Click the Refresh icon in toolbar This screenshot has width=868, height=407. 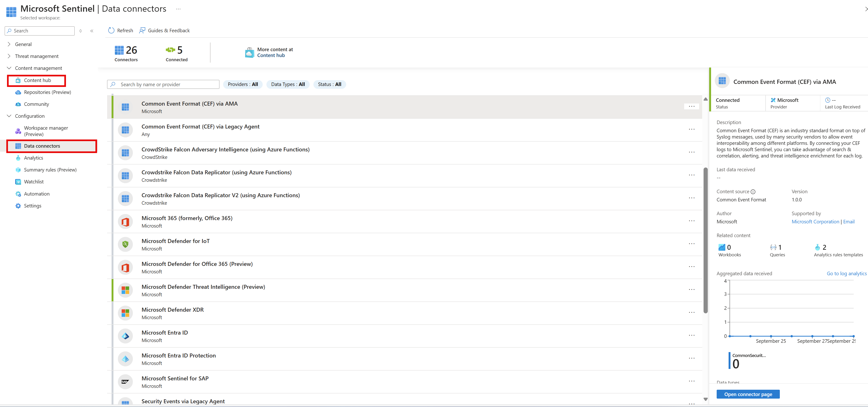click(x=111, y=30)
